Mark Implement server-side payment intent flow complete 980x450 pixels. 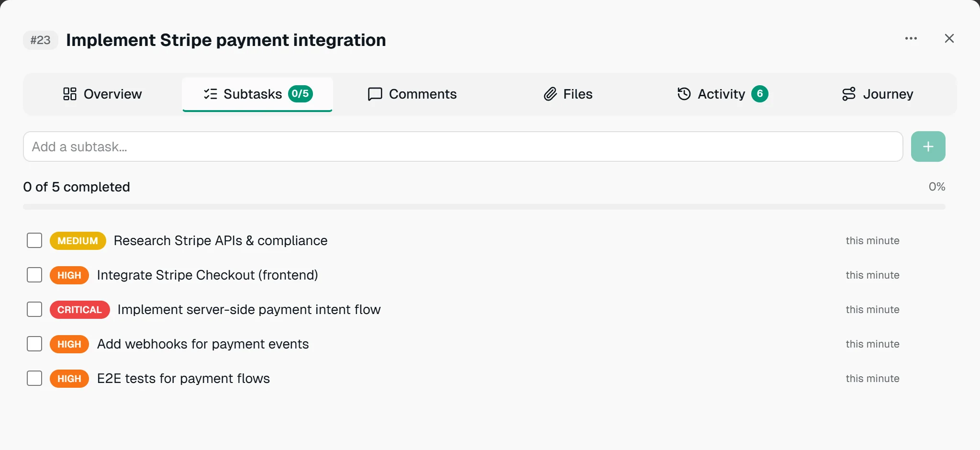tap(34, 309)
